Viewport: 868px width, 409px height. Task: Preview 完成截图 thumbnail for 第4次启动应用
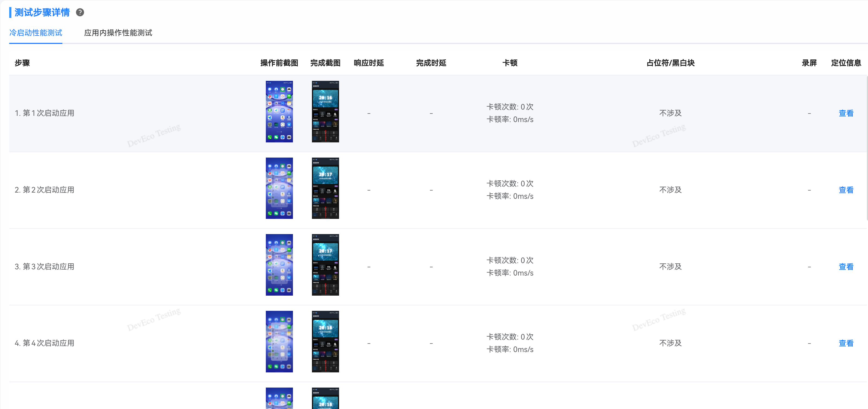[325, 342]
